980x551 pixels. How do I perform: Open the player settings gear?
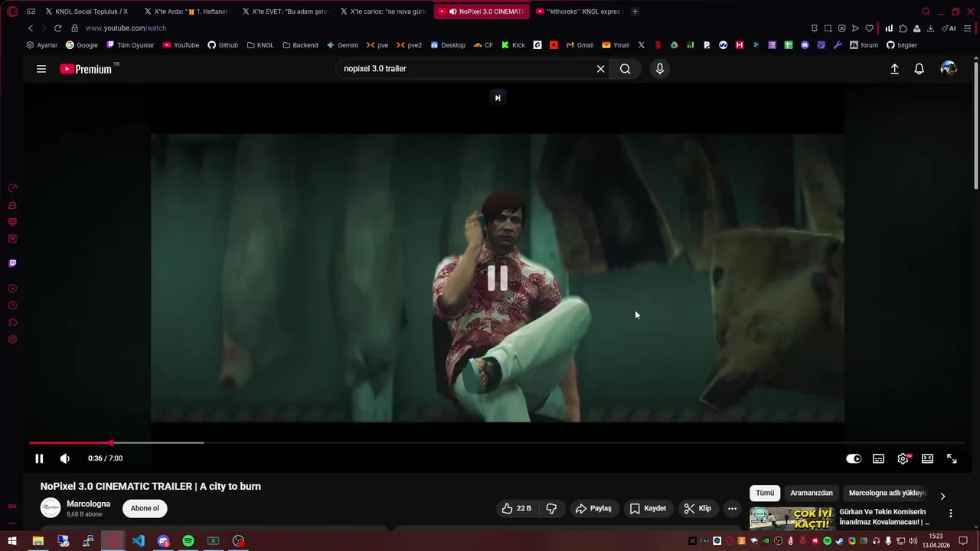pyautogui.click(x=903, y=458)
